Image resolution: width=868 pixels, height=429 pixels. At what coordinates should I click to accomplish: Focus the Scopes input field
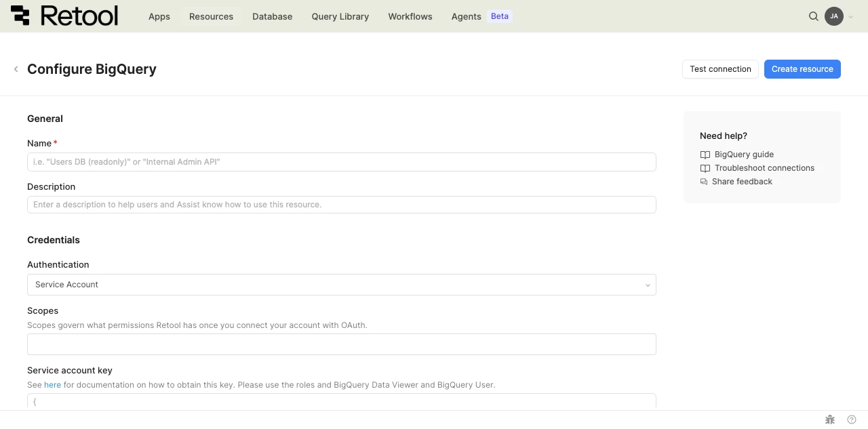tap(342, 344)
